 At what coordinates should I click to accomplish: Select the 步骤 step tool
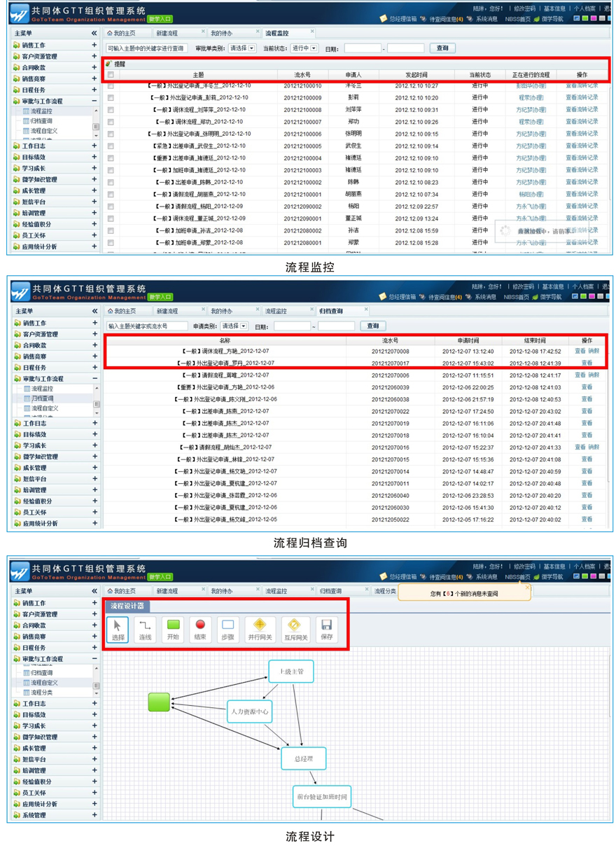tap(227, 629)
